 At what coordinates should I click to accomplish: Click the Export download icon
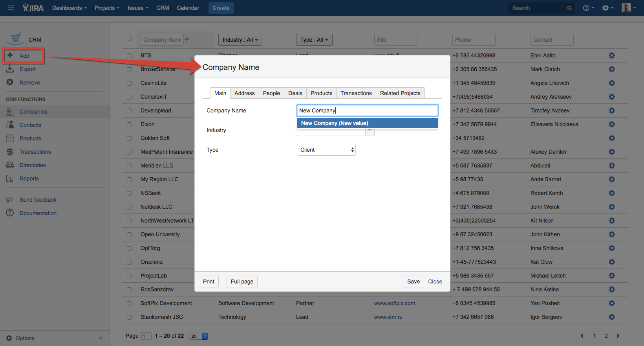[10, 69]
